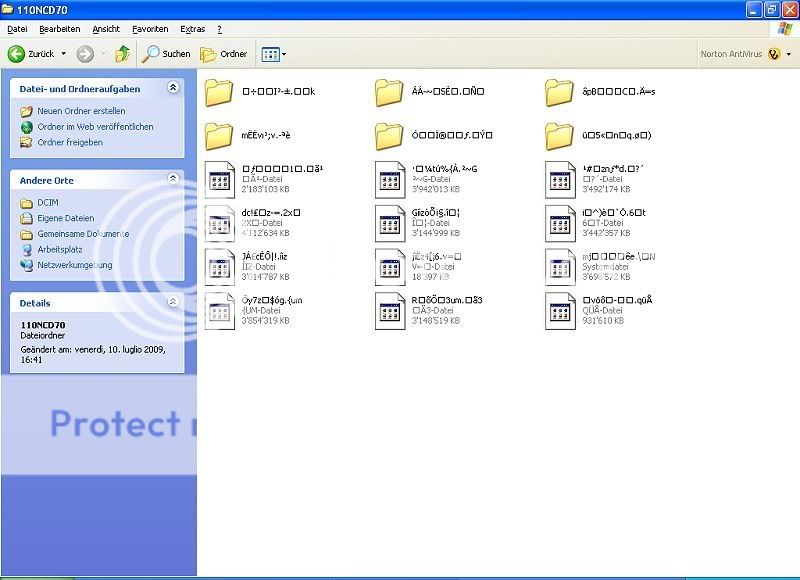Screen dimensions: 800x580
Task: Click the grey forward arrow button
Action: (85, 54)
